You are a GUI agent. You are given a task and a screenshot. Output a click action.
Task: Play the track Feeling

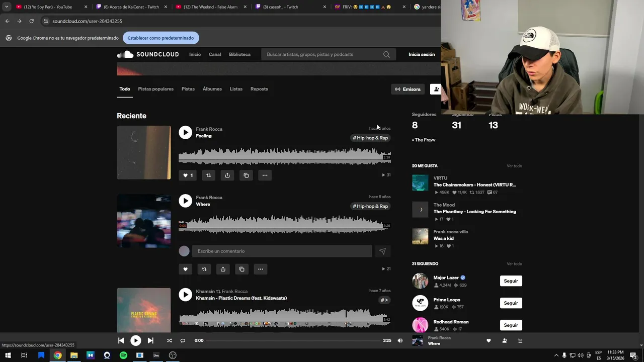[185, 132]
